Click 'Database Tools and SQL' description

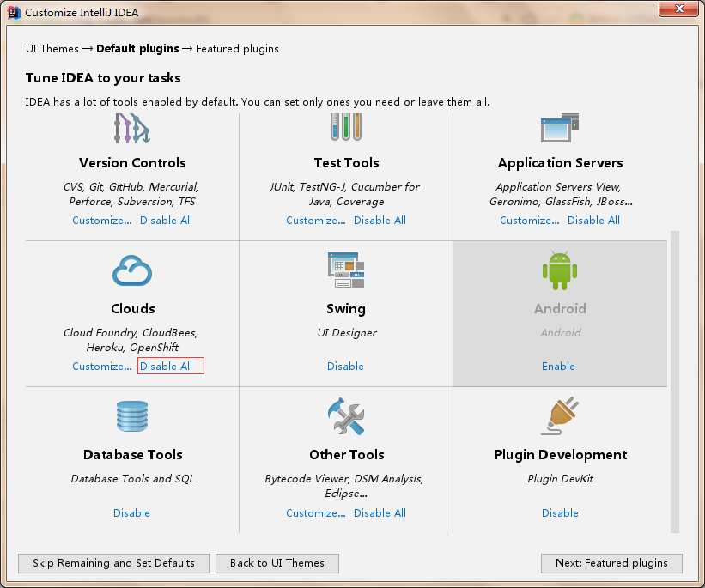pos(132,479)
